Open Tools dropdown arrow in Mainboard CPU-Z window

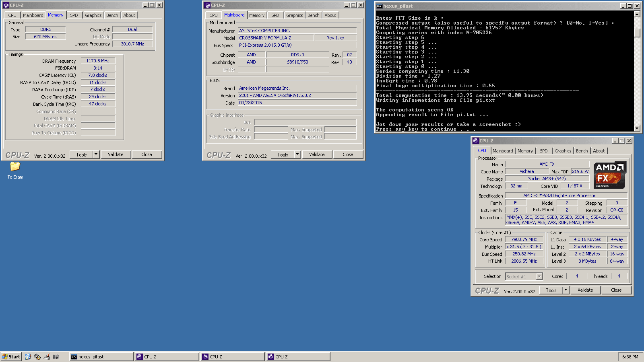point(297,154)
